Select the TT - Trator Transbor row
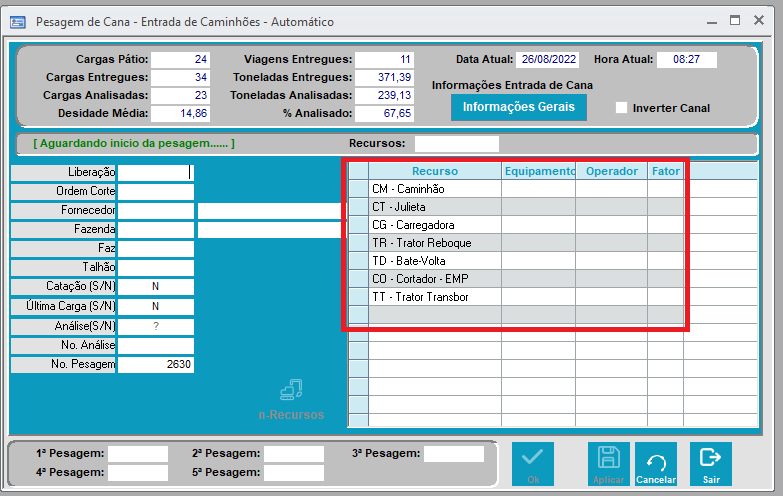This screenshot has width=783, height=496. coord(516,297)
